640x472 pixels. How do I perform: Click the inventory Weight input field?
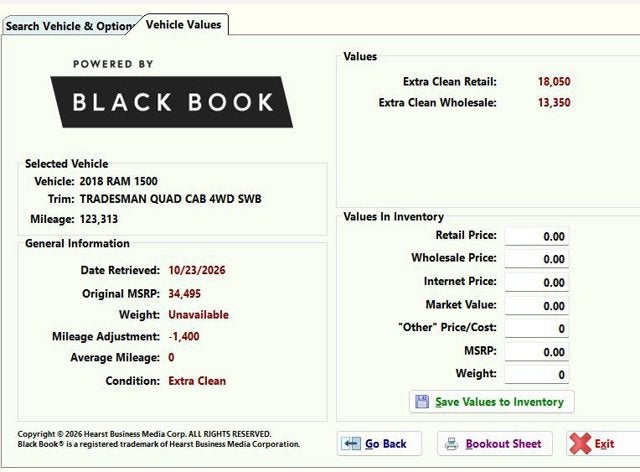pos(536,375)
